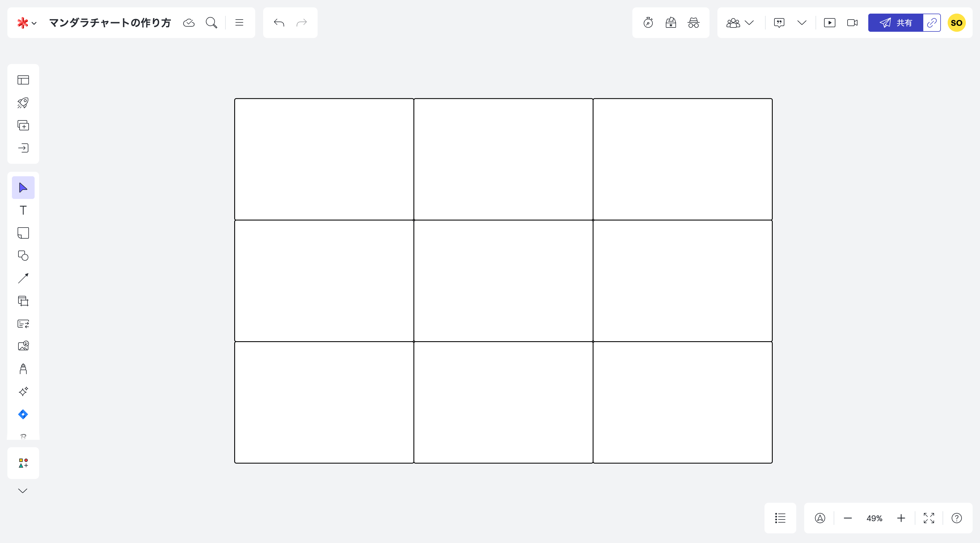Screen dimensions: 980x543
Task: Open the Templates panel
Action: point(23,80)
